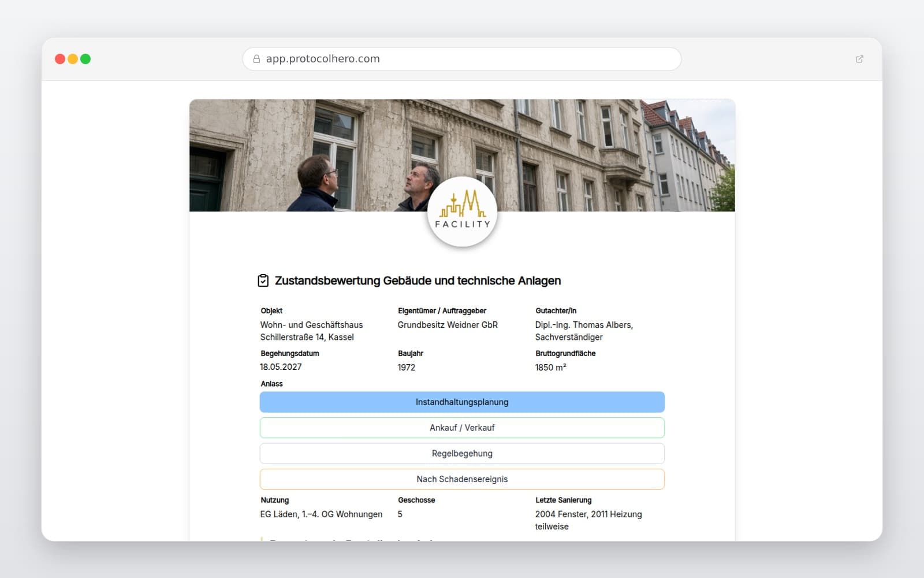The height and width of the screenshot is (578, 924).
Task: Click the red close window dot
Action: (x=60, y=59)
